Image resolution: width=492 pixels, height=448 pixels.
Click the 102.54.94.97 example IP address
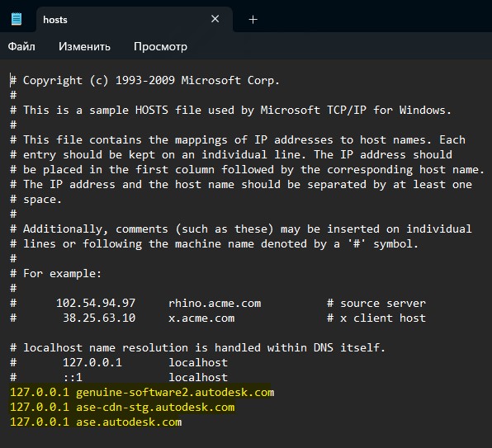pyautogui.click(x=96, y=303)
